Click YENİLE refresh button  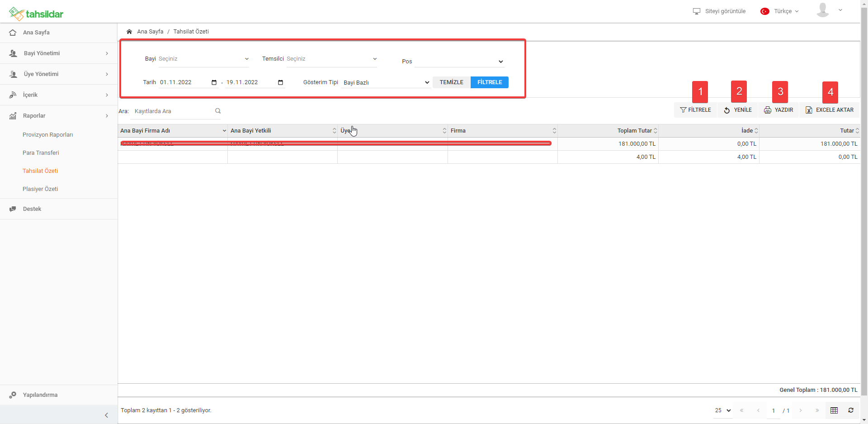[x=738, y=110]
